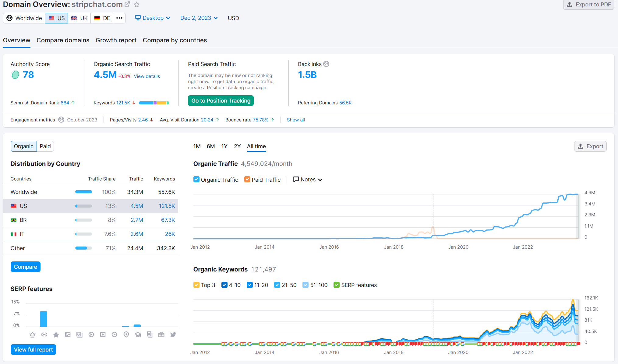Select the UK database tab
Image resolution: width=618 pixels, height=364 pixels.
79,18
